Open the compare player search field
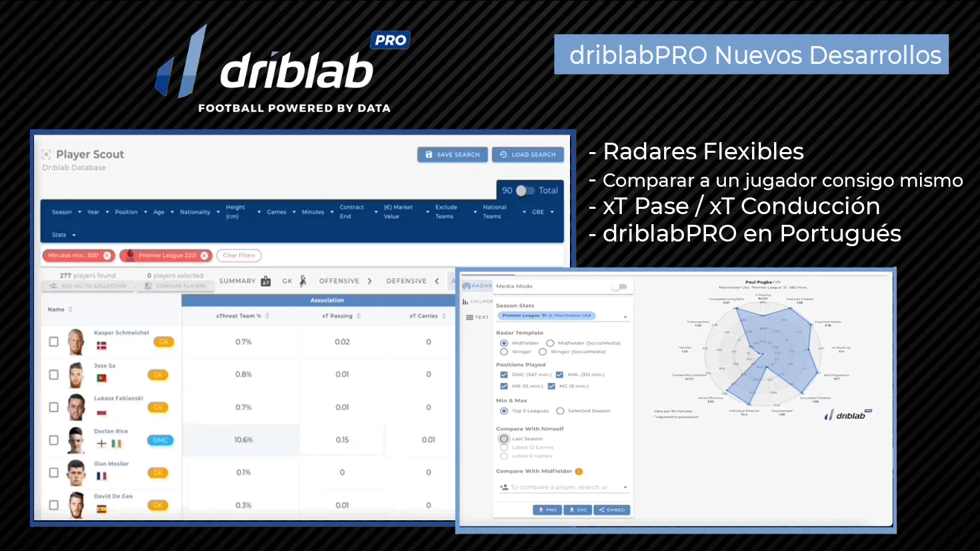The height and width of the screenshot is (551, 980). (x=564, y=487)
